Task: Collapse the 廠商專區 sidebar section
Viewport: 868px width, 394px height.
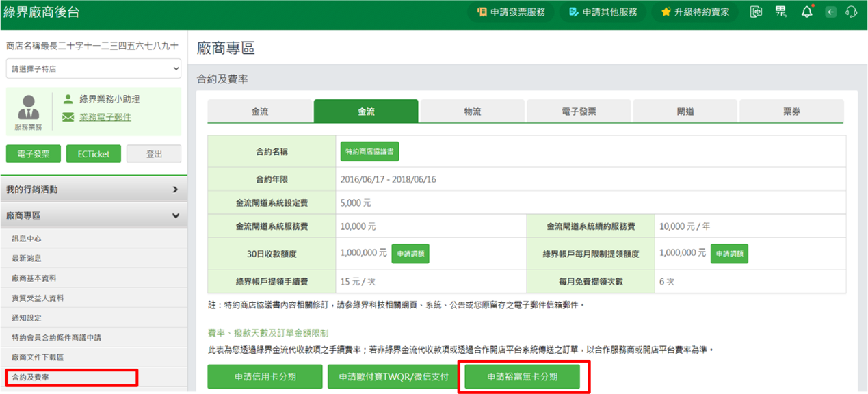Action: 94,215
